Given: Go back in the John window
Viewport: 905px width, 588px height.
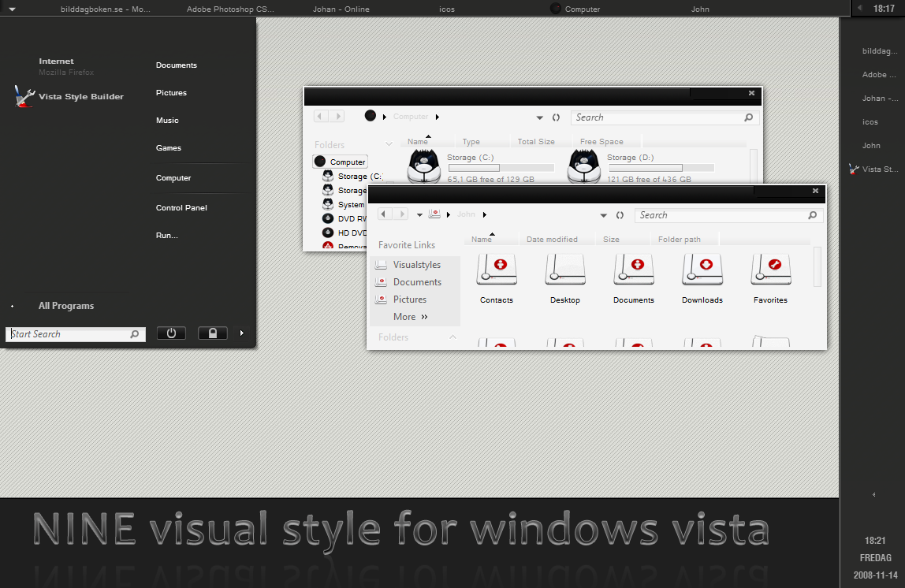Looking at the screenshot, I should [384, 214].
